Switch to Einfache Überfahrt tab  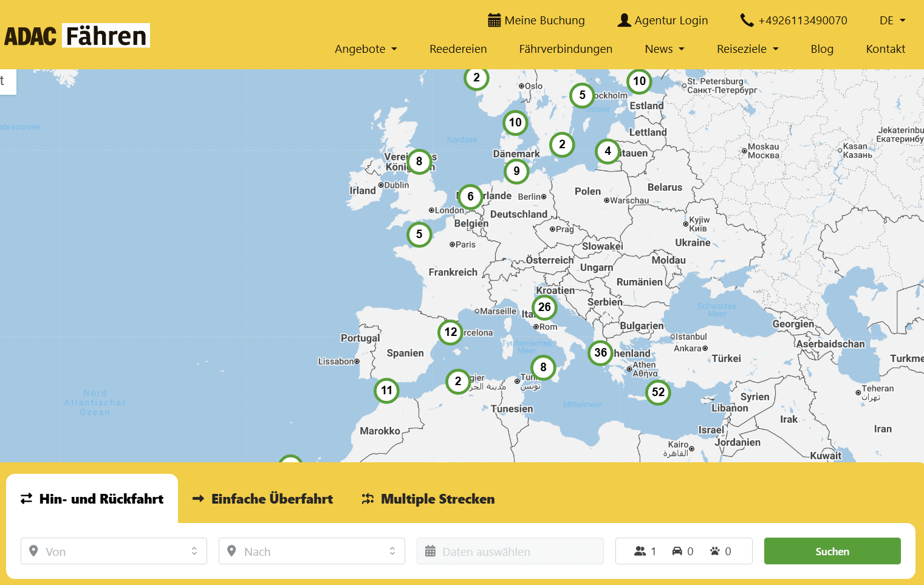(263, 499)
